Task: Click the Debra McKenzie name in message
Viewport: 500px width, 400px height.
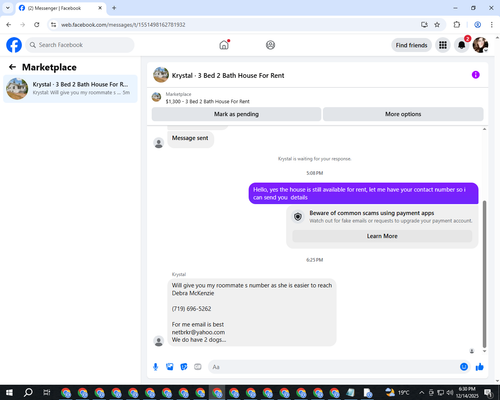Action: (193, 293)
